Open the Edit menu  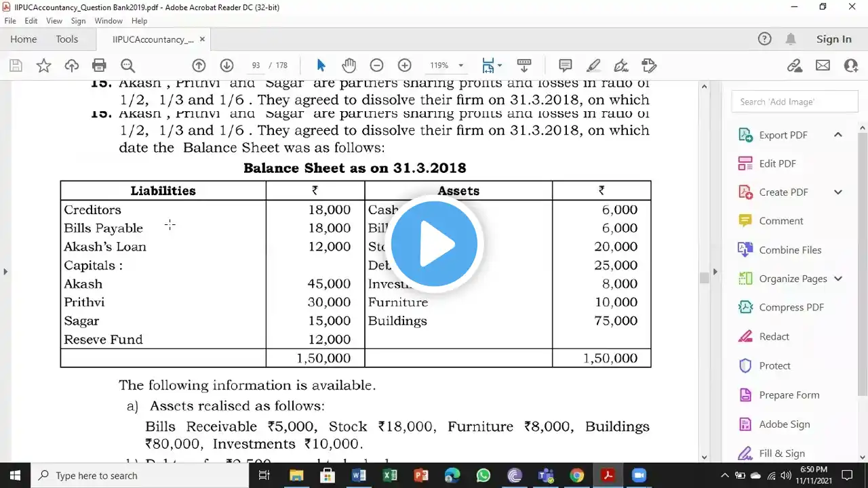pos(31,21)
